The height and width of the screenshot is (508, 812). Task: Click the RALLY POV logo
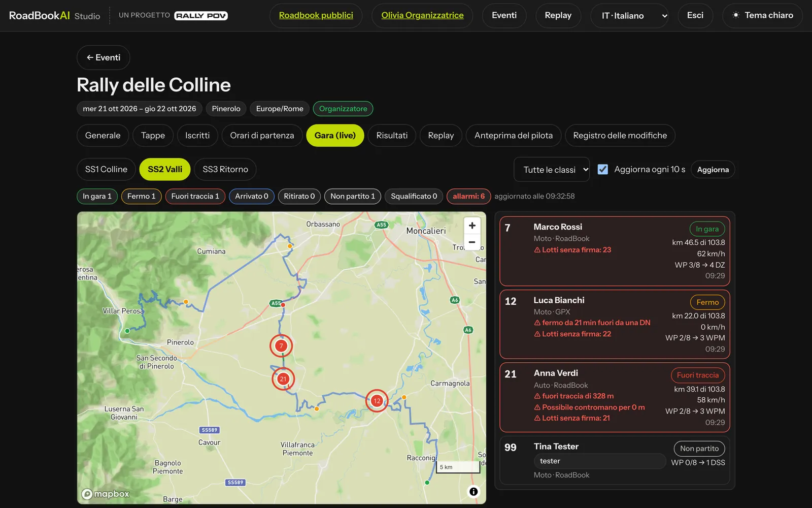201,16
